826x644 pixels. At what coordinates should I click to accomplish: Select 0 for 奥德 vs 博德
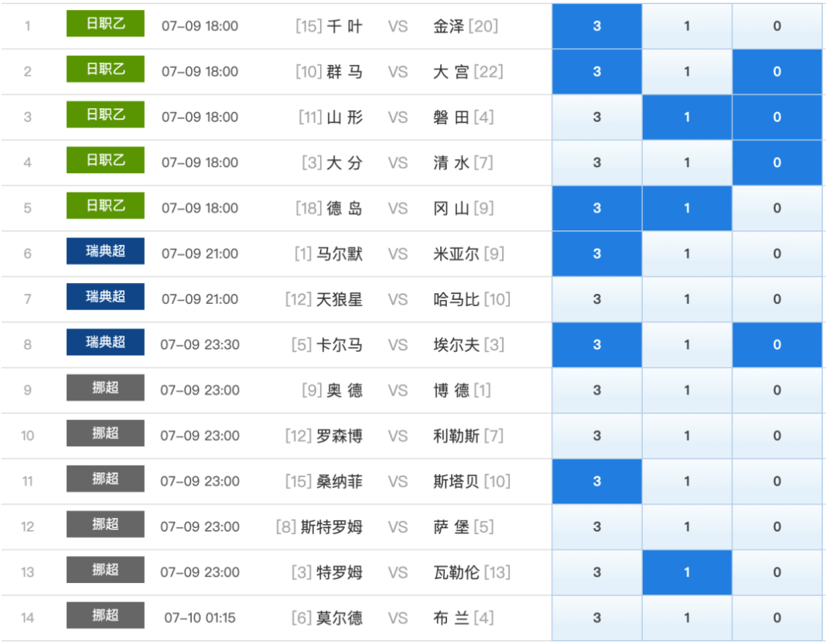coord(777,390)
